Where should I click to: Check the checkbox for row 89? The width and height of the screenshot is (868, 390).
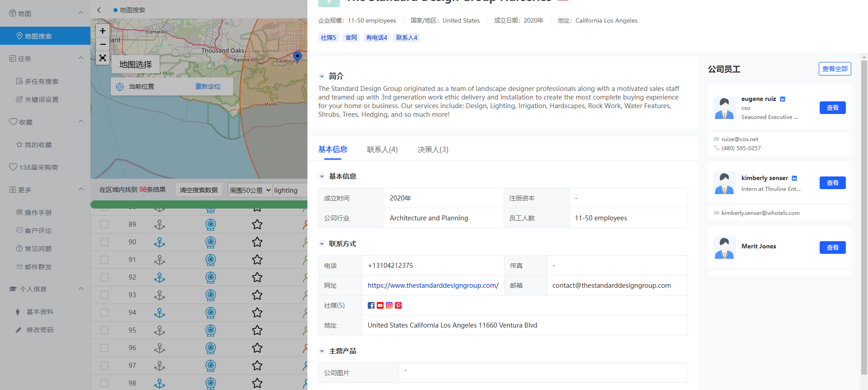pos(104,224)
